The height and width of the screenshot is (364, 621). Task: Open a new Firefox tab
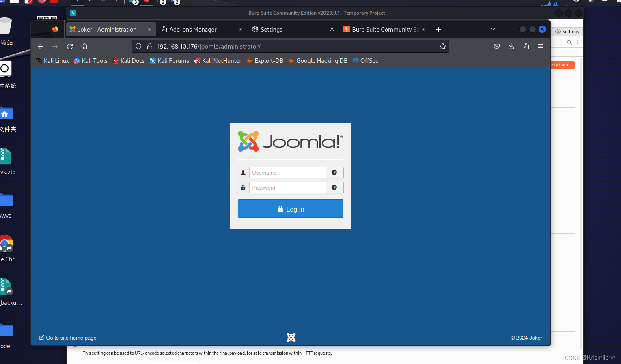pyautogui.click(x=439, y=30)
